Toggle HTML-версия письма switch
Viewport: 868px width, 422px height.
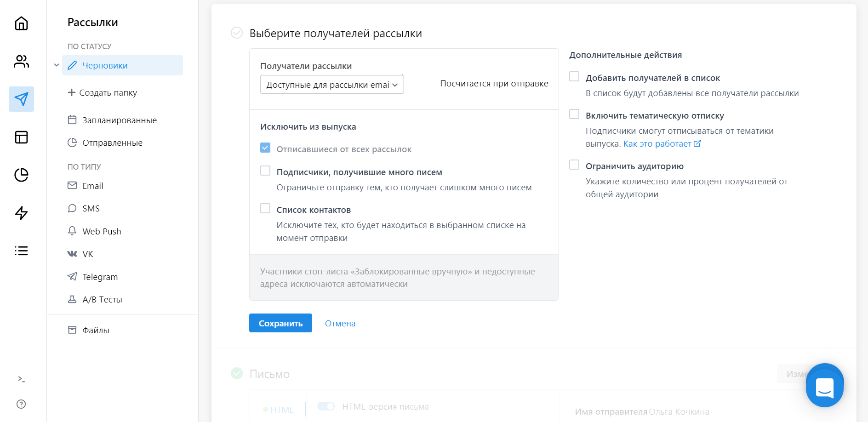(326, 406)
